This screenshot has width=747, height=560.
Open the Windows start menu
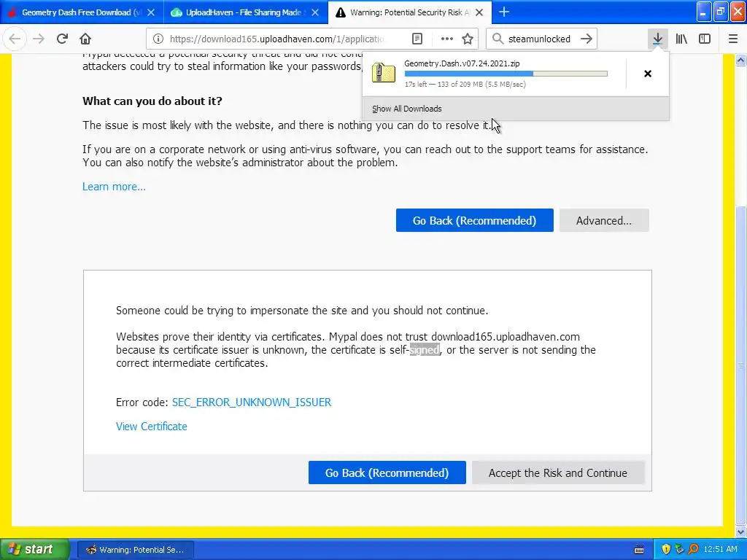tap(34, 550)
